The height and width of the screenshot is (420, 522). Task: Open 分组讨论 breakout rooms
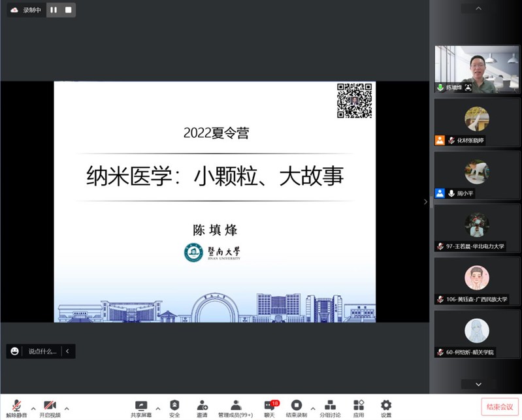(330, 406)
